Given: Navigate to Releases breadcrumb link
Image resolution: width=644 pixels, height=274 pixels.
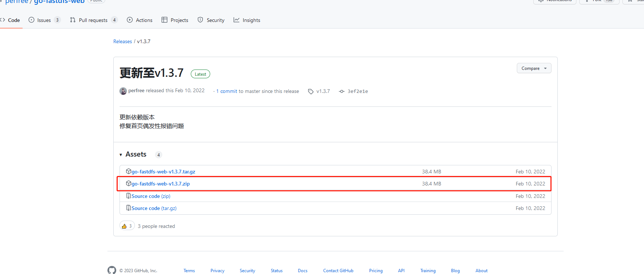Looking at the screenshot, I should pyautogui.click(x=122, y=41).
